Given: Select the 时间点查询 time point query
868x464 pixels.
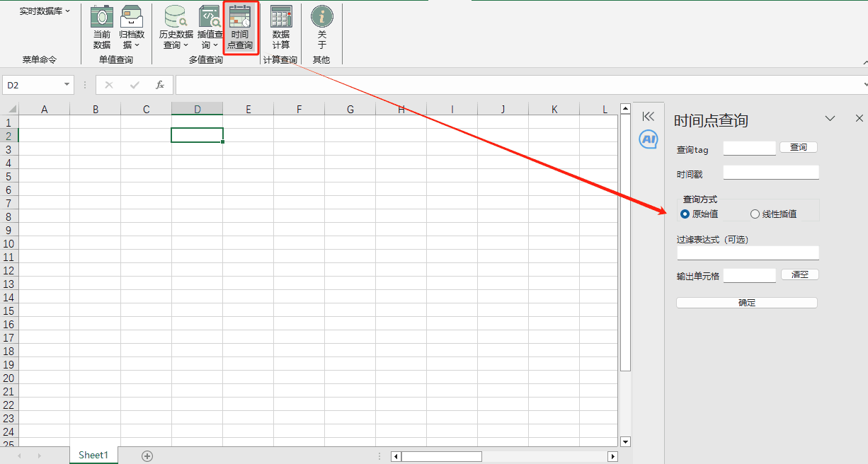Looking at the screenshot, I should (240, 28).
